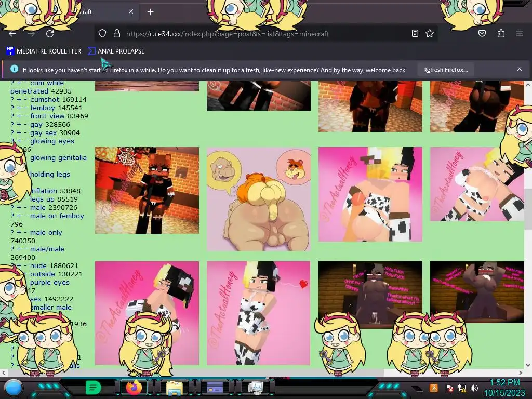Open the volume speaker tray icon

[474, 388]
